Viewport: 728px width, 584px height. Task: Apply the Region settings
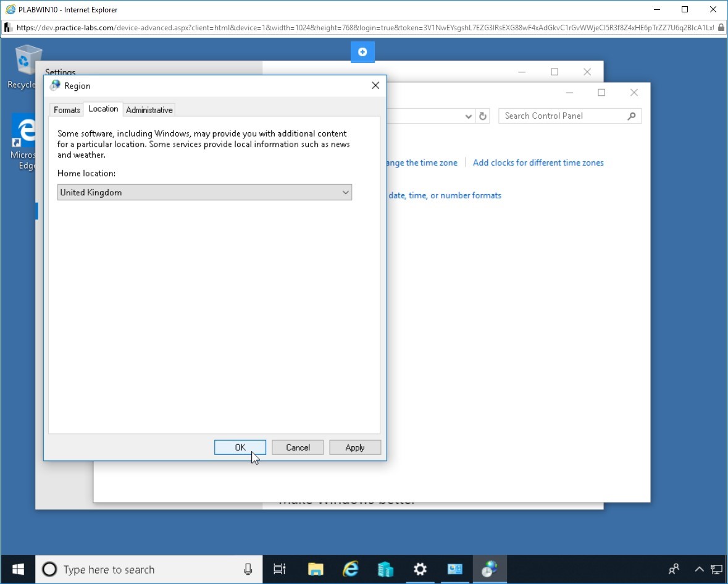pos(355,447)
